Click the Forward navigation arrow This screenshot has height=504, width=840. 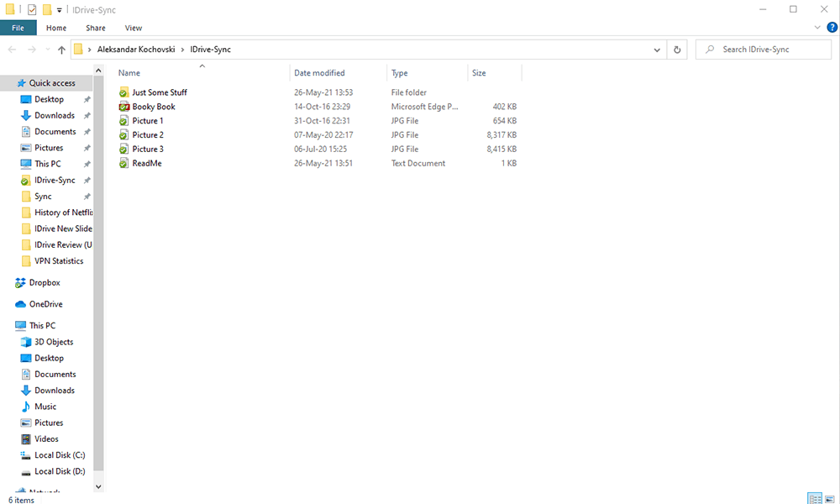pyautogui.click(x=32, y=50)
